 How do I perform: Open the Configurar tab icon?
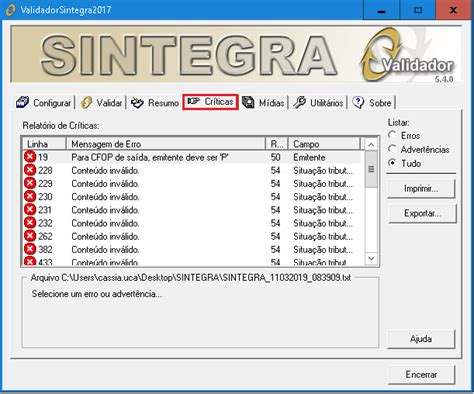[x=23, y=102]
